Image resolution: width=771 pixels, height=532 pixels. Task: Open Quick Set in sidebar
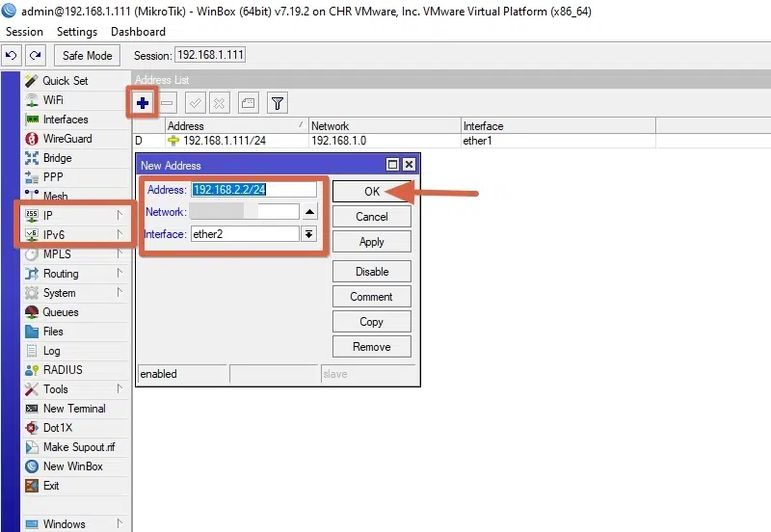tap(76, 81)
